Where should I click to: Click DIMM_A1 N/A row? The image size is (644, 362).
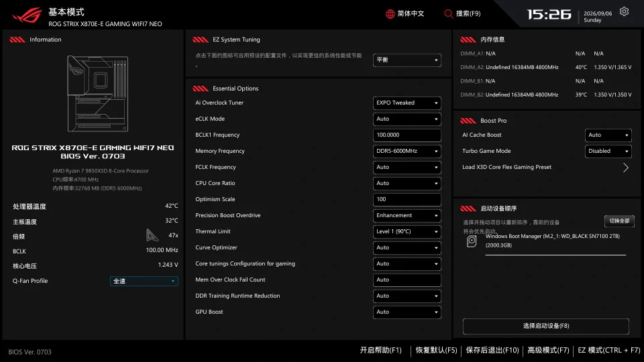pyautogui.click(x=532, y=54)
